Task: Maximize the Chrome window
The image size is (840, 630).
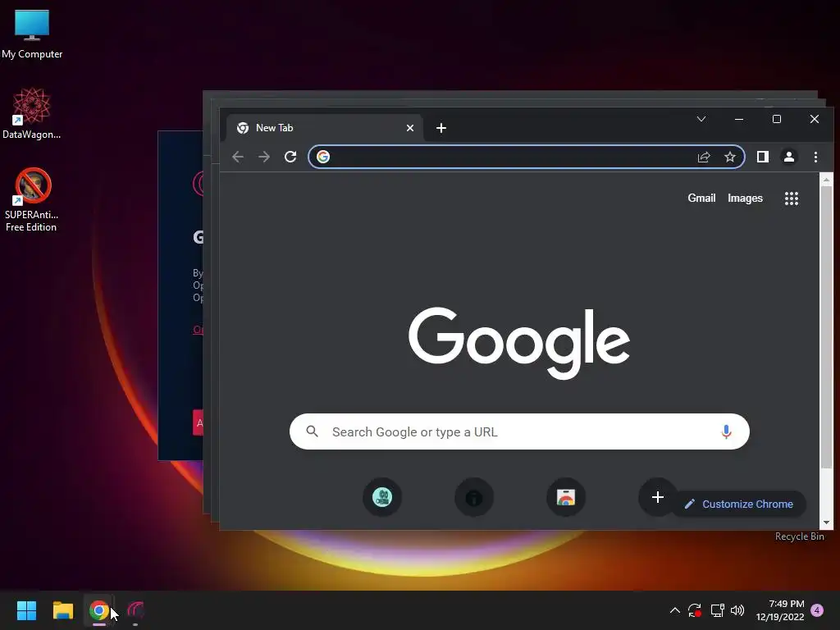Action: point(776,119)
